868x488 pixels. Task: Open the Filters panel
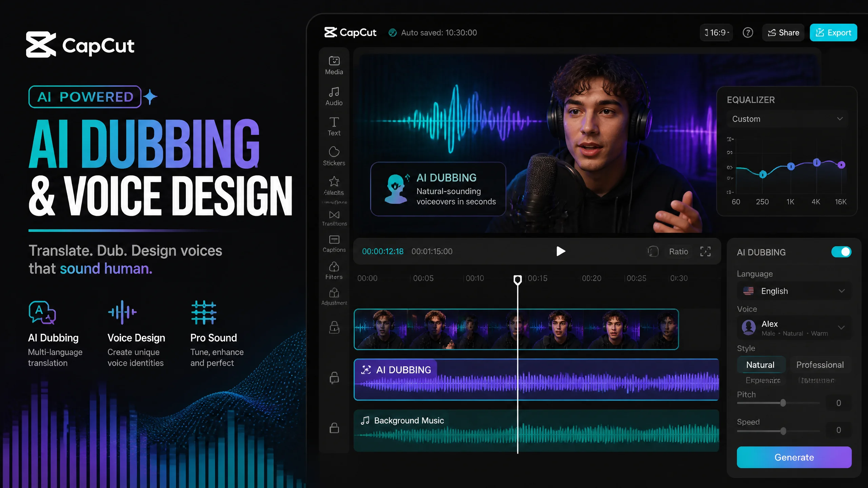(334, 270)
